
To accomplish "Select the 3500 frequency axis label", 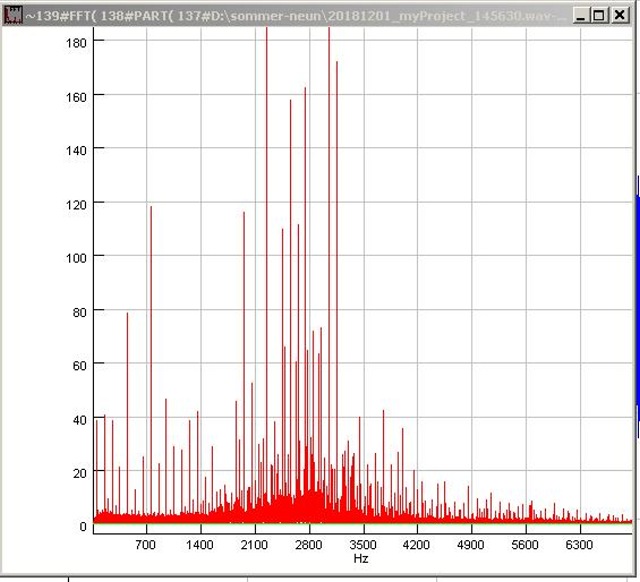I will tap(362, 545).
